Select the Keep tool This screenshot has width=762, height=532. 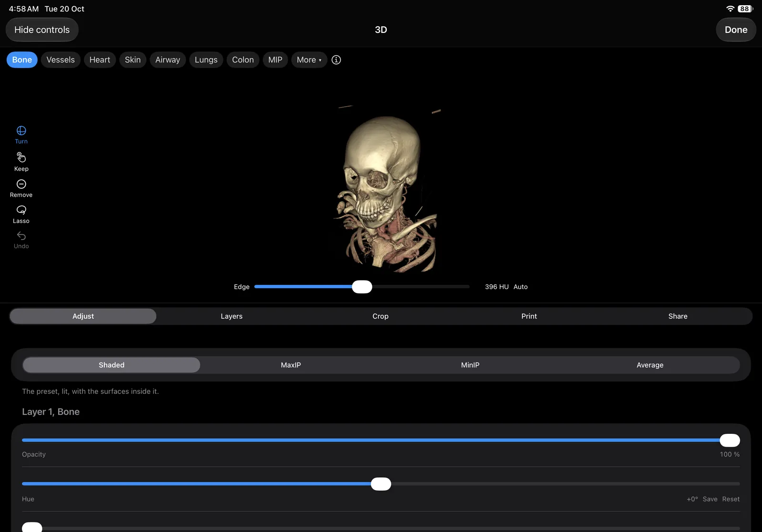[21, 162]
